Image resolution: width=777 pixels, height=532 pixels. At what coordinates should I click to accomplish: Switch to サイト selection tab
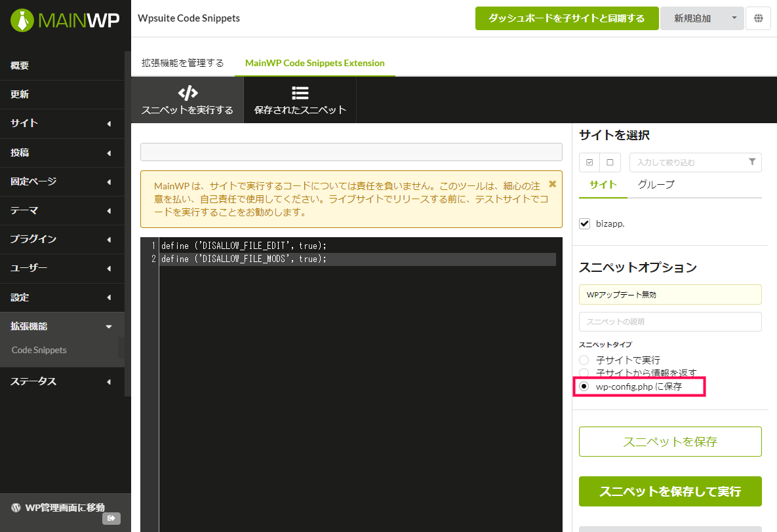click(603, 185)
